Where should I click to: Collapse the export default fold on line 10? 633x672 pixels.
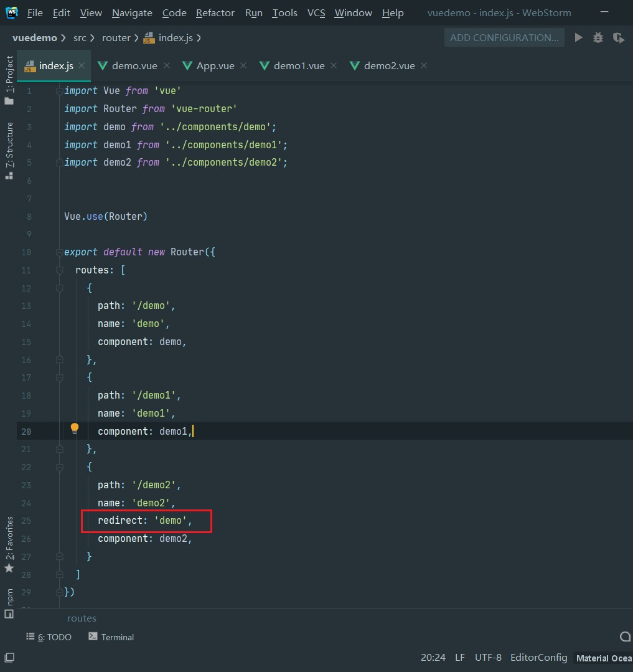coord(60,252)
